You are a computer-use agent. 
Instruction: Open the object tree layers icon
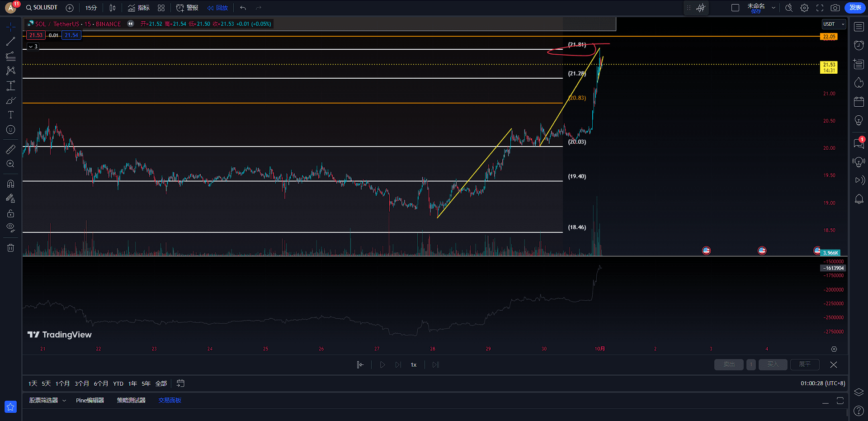859,392
